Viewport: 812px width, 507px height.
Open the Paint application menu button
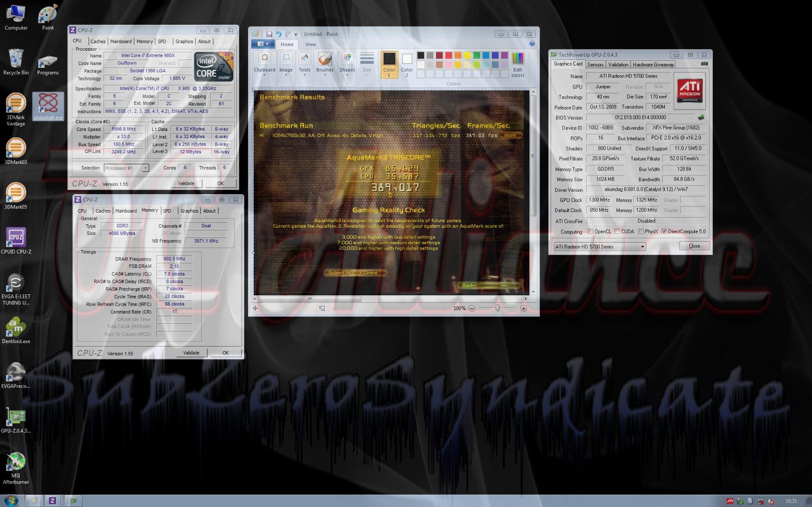[x=263, y=44]
